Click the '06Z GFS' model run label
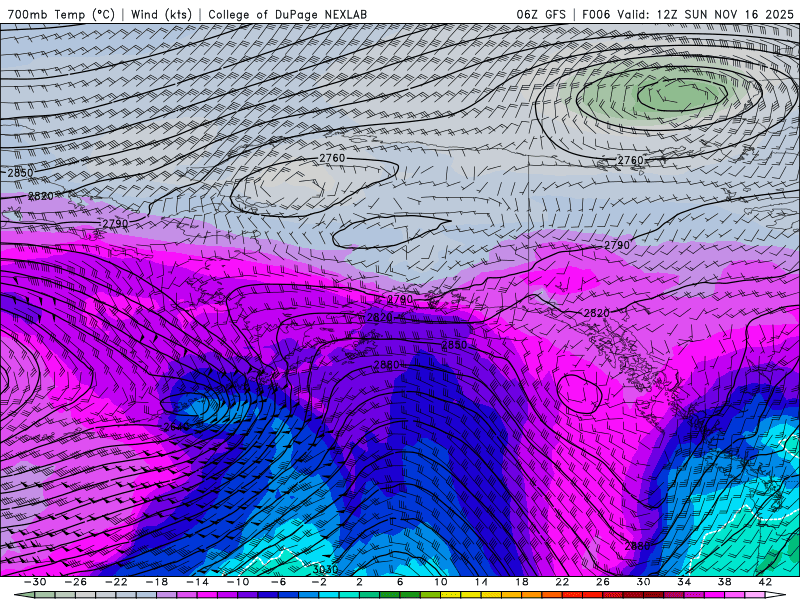The width and height of the screenshot is (800, 600). [x=541, y=14]
